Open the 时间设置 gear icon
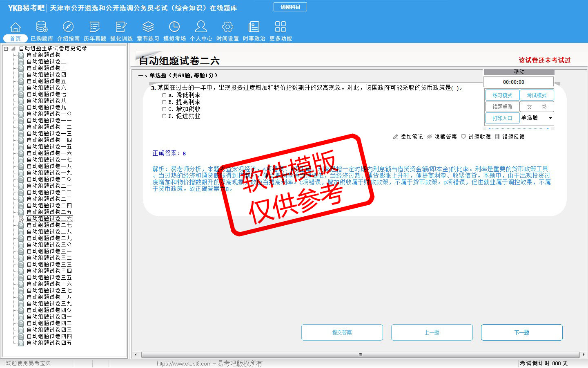This screenshot has width=588, height=368. (227, 27)
